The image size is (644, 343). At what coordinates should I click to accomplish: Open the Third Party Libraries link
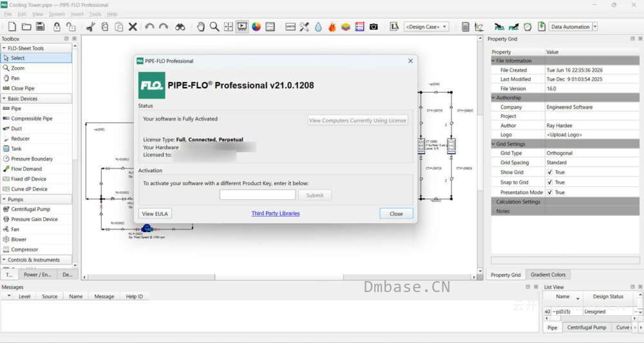pos(276,213)
